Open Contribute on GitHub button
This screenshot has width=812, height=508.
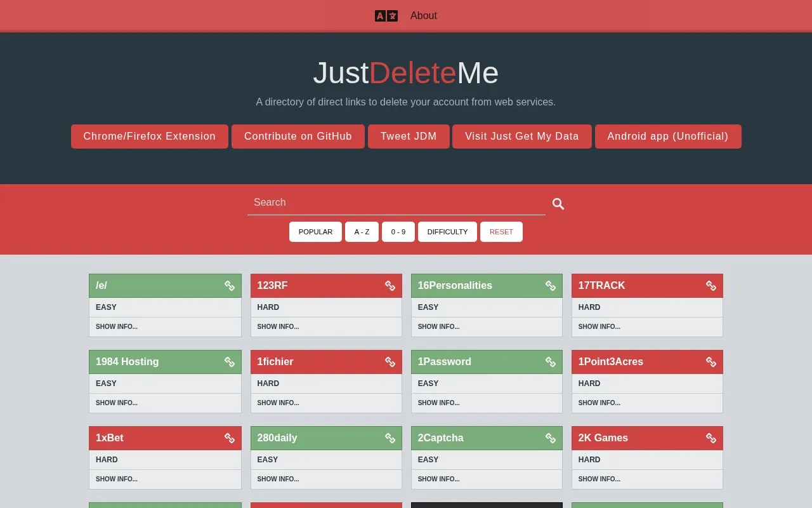(298, 137)
